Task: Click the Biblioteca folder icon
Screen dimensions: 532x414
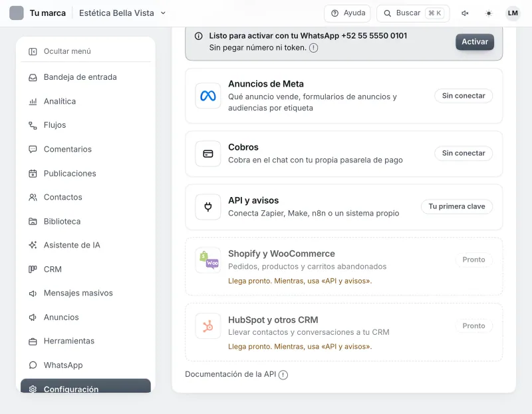Action: [33, 222]
